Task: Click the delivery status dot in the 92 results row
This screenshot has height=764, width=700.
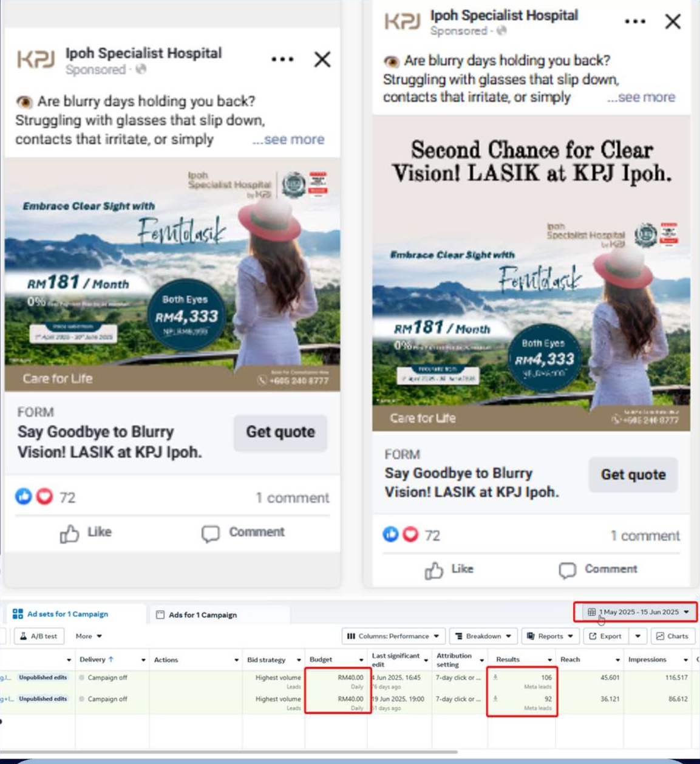Action: point(82,699)
